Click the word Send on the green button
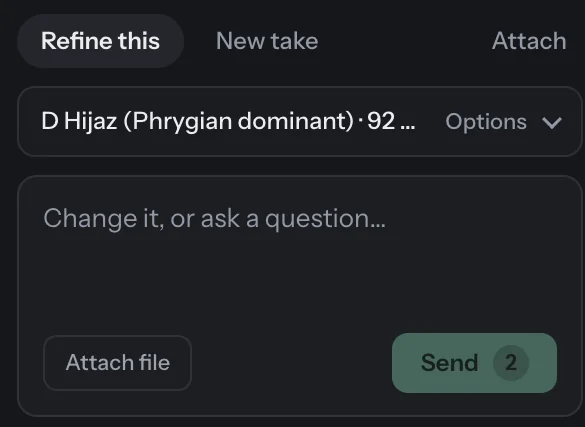The height and width of the screenshot is (427, 585). click(449, 363)
